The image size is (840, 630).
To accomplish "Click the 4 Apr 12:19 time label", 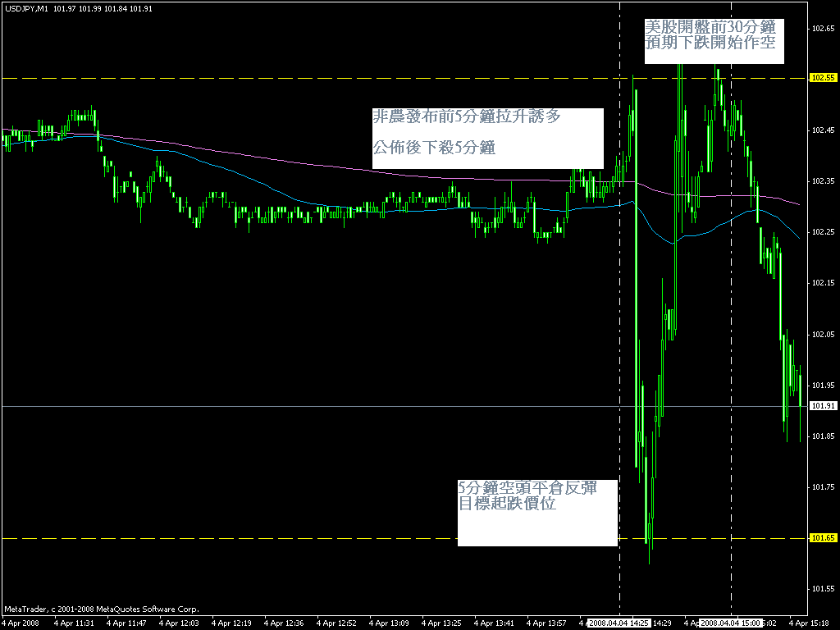I will 231,623.
